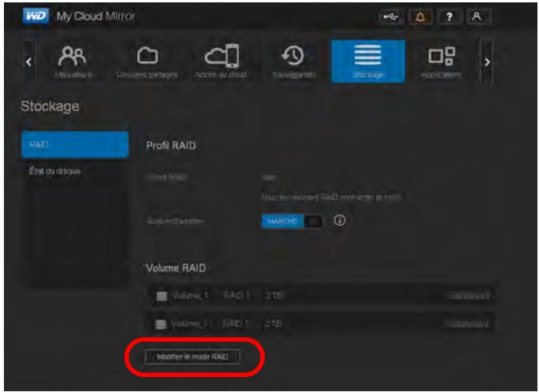Open the Applications section
539x392 pixels.
[442, 61]
